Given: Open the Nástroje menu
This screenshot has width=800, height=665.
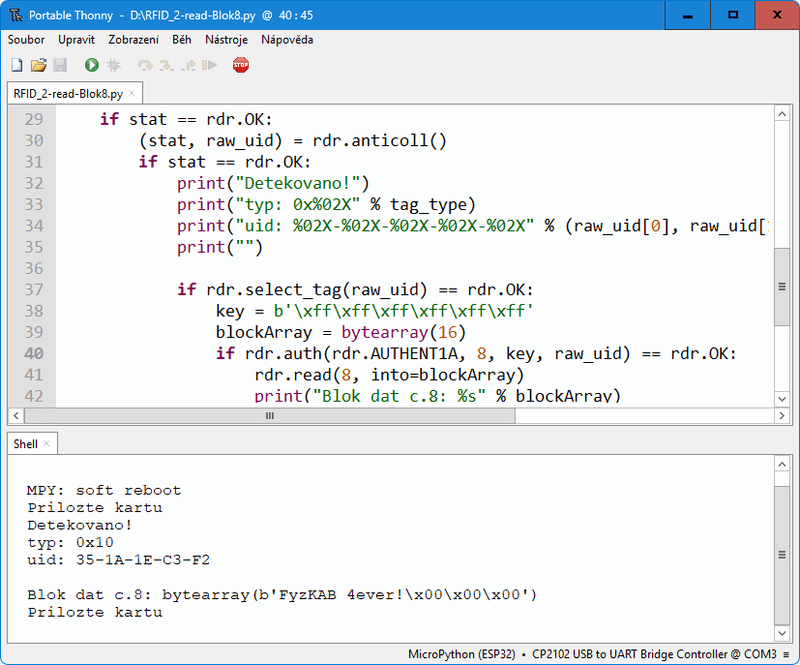Looking at the screenshot, I should pyautogui.click(x=227, y=40).
